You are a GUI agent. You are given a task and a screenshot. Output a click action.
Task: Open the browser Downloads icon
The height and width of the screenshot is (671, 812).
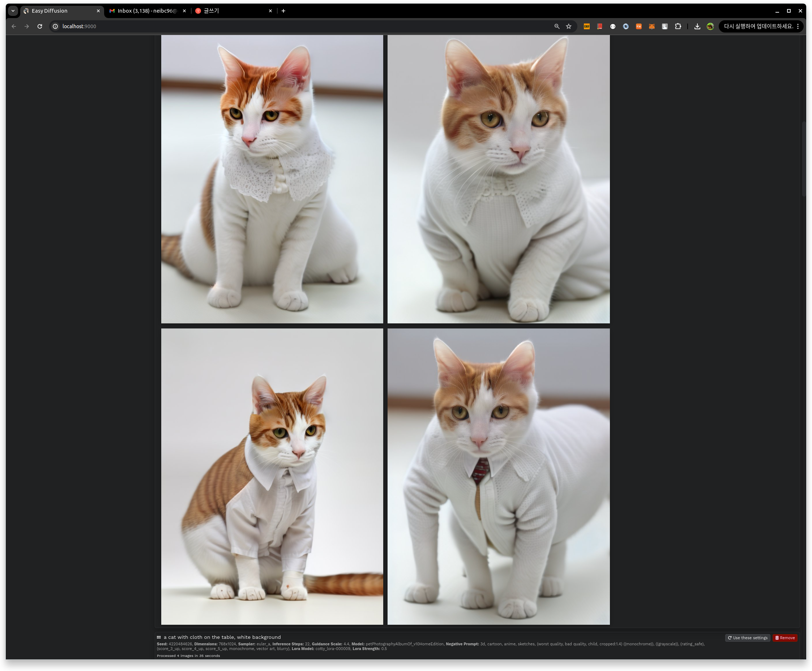tap(697, 26)
